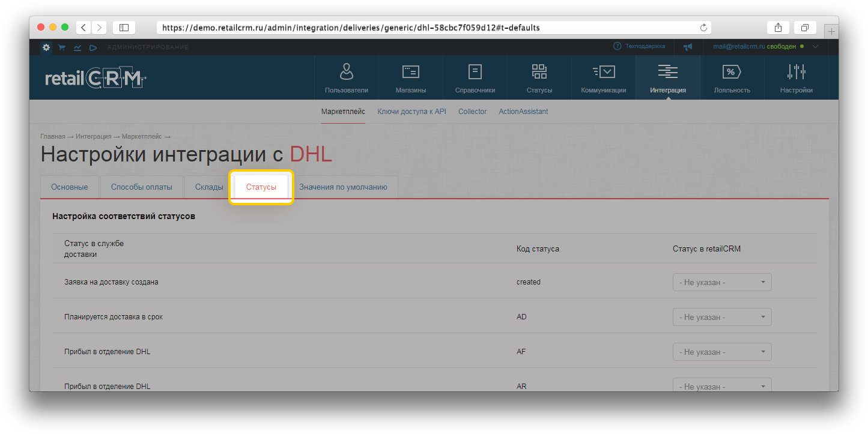Switch to the Статусы settings tab
The height and width of the screenshot is (434, 868).
(x=261, y=187)
